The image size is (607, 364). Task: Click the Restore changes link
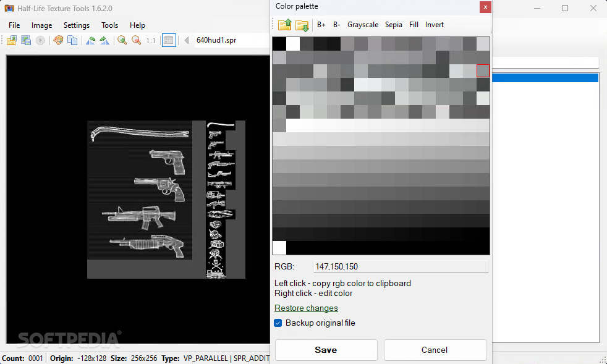tap(306, 308)
